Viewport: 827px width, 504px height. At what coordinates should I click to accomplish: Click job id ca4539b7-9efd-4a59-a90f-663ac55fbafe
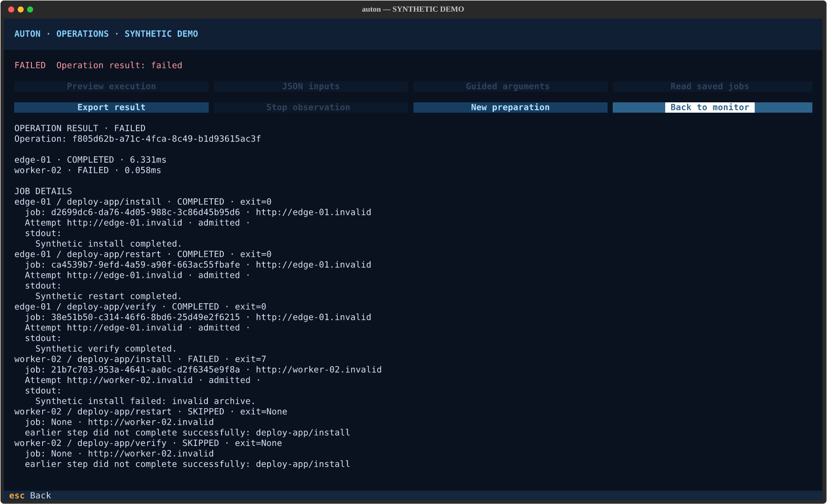click(x=145, y=265)
